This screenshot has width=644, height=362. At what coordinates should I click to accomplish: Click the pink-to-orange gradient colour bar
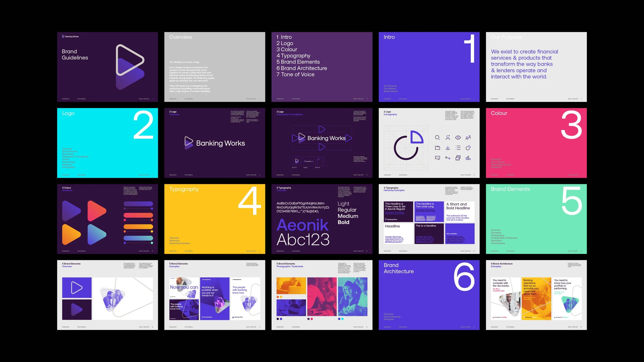click(138, 215)
